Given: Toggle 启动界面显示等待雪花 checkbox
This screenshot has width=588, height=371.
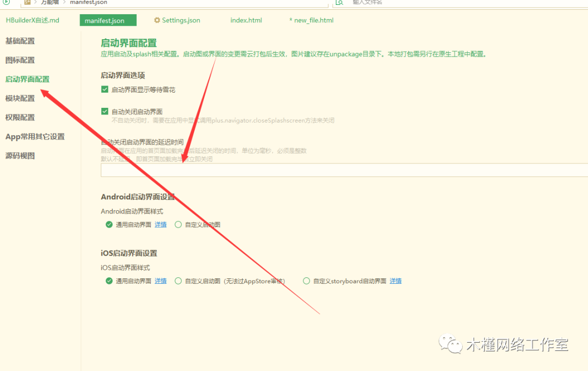Looking at the screenshot, I should pyautogui.click(x=105, y=89).
